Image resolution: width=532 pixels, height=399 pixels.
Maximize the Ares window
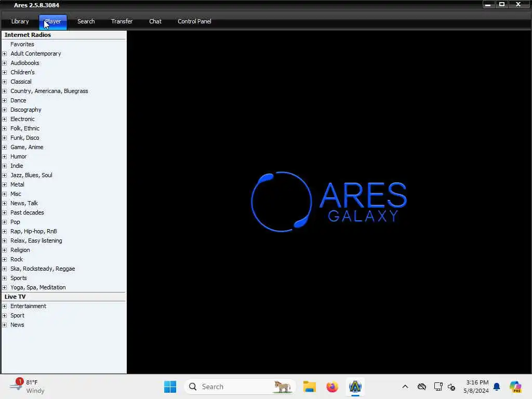(x=502, y=4)
